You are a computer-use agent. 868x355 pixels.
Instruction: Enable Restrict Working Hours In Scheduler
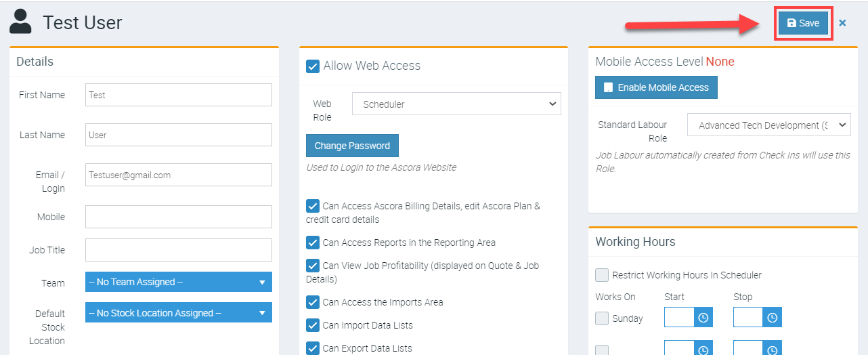(601, 275)
